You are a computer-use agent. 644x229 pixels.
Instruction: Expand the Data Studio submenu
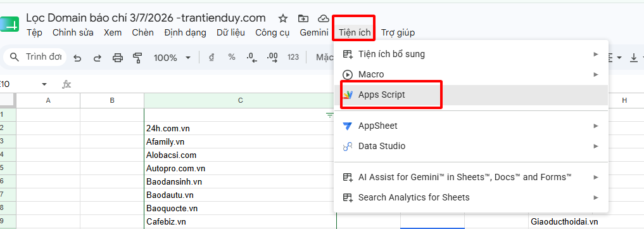[x=595, y=146]
